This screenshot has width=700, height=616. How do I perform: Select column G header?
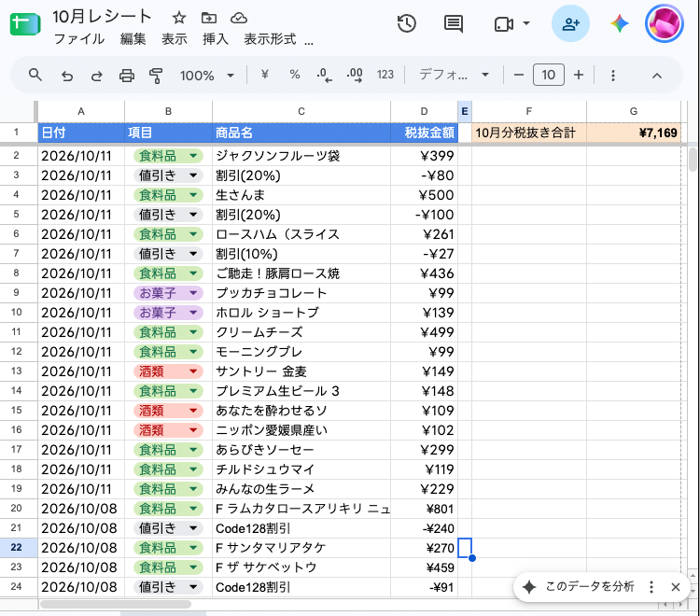click(x=634, y=112)
